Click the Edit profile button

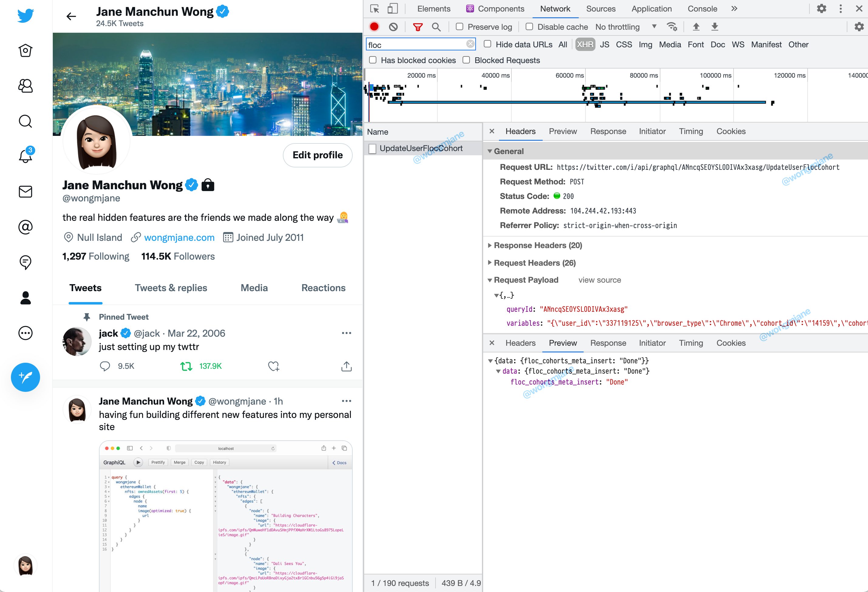coord(317,155)
